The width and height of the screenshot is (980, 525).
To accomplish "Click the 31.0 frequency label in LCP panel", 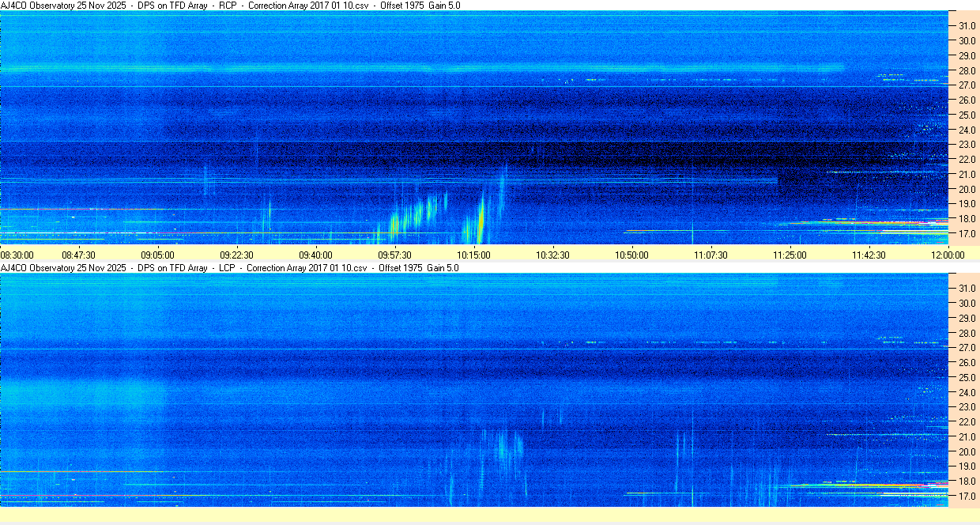I will coord(967,289).
